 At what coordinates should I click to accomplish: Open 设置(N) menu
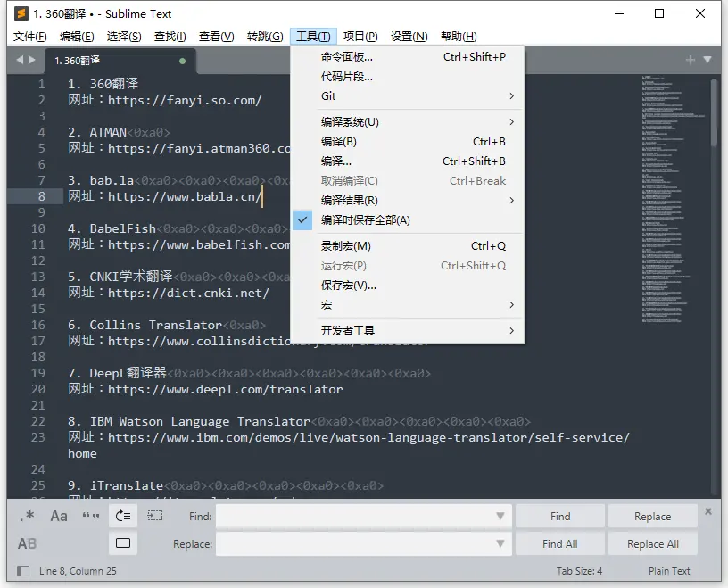point(409,37)
